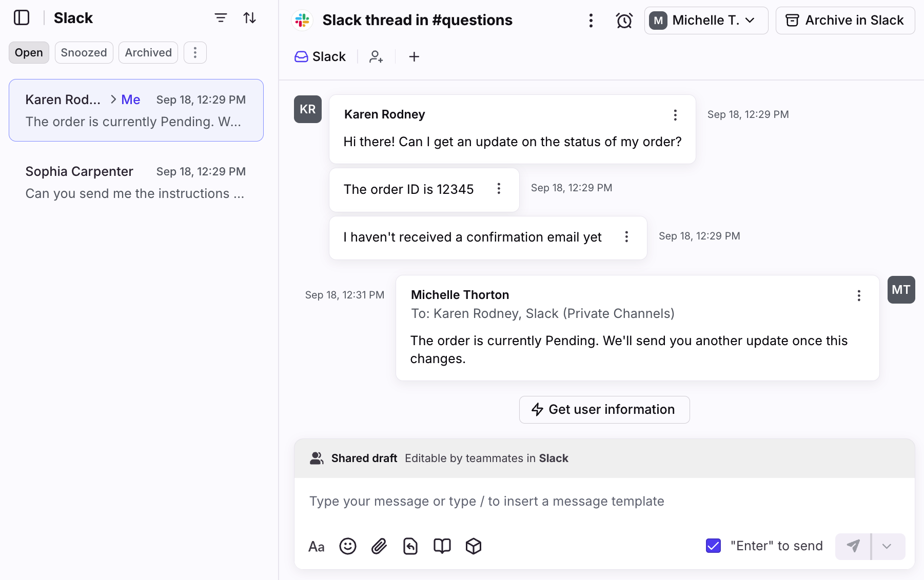Open the Sophia Carpenter conversation
This screenshot has width=924, height=580.
click(136, 183)
